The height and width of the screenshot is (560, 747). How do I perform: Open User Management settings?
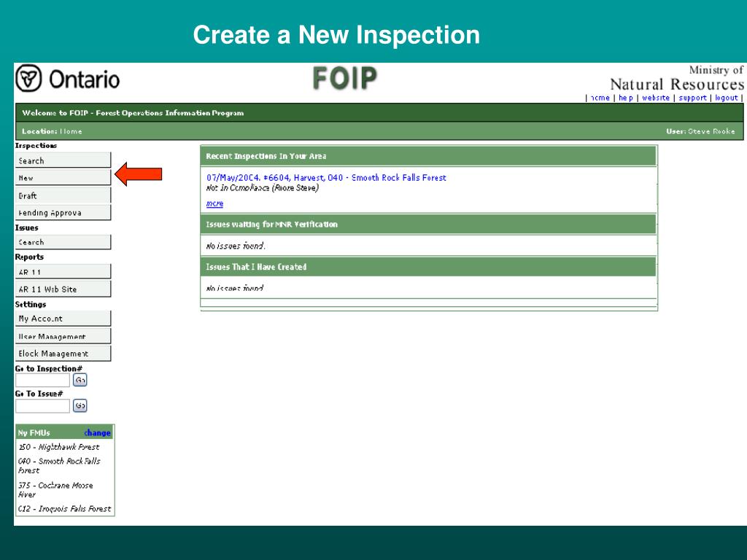pyautogui.click(x=63, y=336)
